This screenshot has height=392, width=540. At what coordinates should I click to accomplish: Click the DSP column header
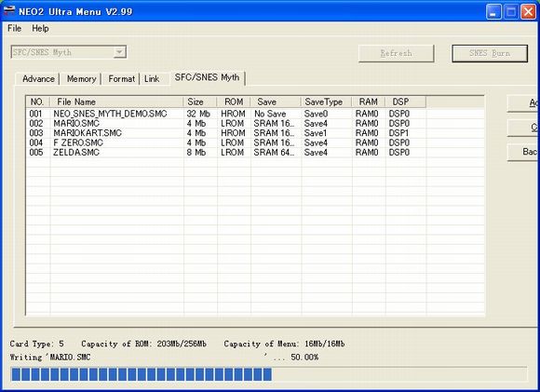pos(405,102)
